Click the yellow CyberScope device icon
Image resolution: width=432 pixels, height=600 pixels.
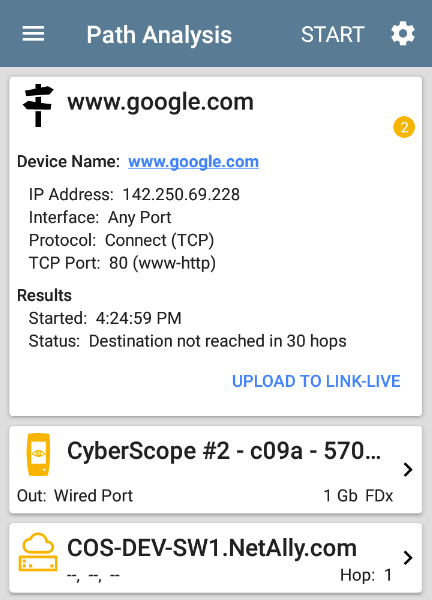(x=38, y=454)
